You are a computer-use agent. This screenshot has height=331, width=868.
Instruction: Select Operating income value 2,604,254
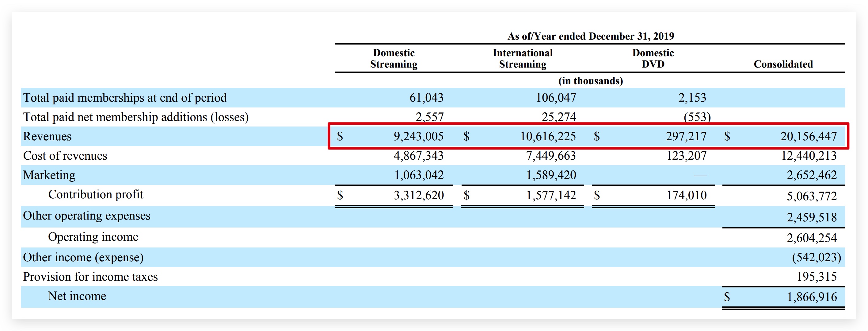(x=811, y=238)
